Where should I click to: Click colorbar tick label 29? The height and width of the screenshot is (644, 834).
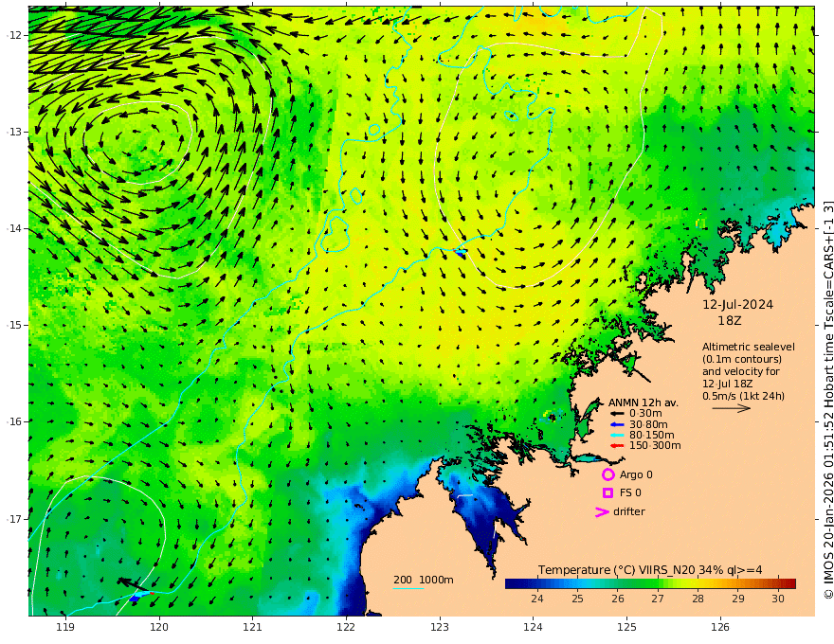pyautogui.click(x=738, y=599)
